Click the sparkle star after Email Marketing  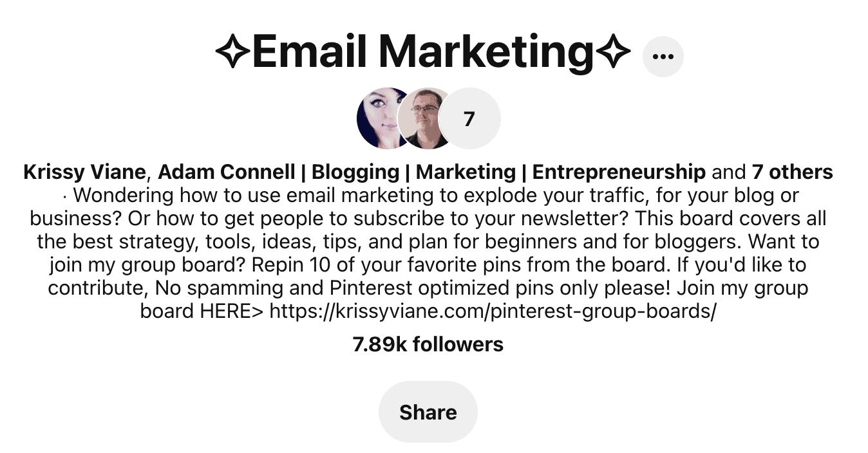coord(613,52)
